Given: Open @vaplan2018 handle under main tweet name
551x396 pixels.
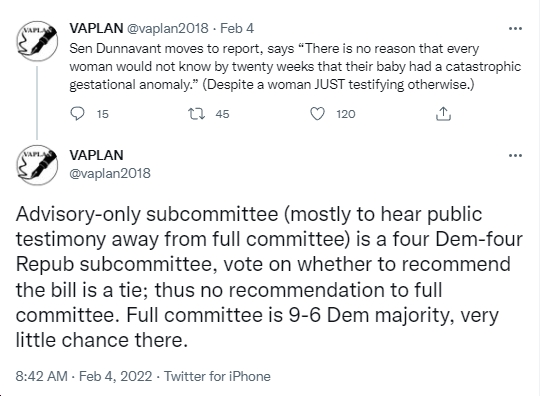Looking at the screenshot, I should [x=110, y=173].
